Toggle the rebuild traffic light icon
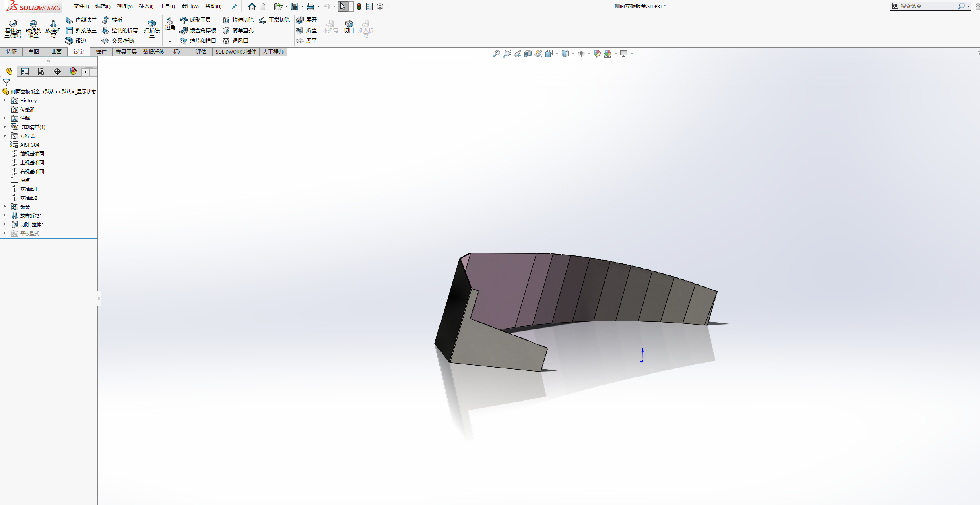 359,6
